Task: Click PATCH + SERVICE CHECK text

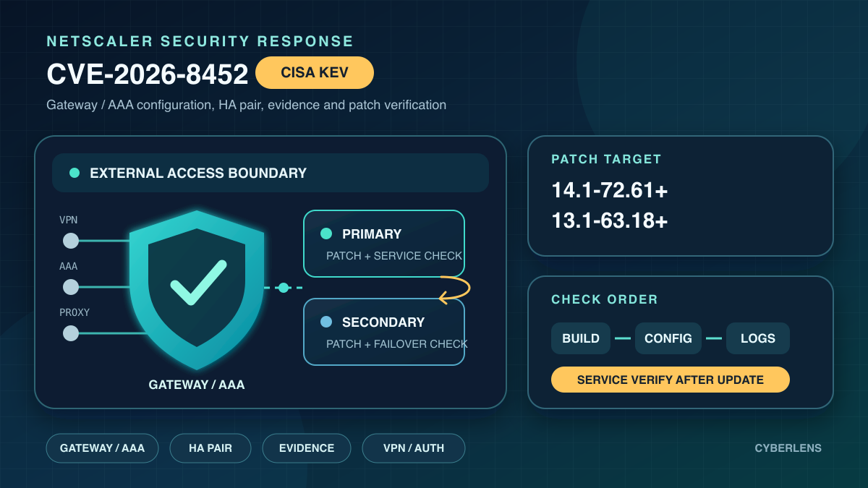Action: pyautogui.click(x=394, y=256)
